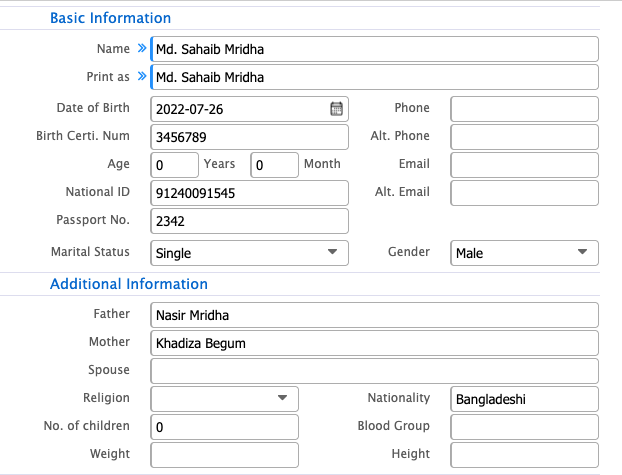Click the Father name field
The image size is (622, 475).
pos(374,315)
